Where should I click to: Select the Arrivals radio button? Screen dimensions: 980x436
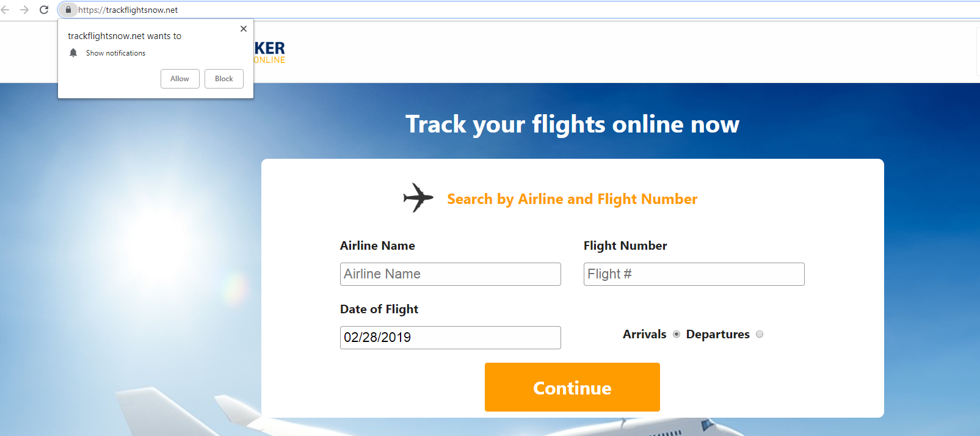[x=677, y=334]
